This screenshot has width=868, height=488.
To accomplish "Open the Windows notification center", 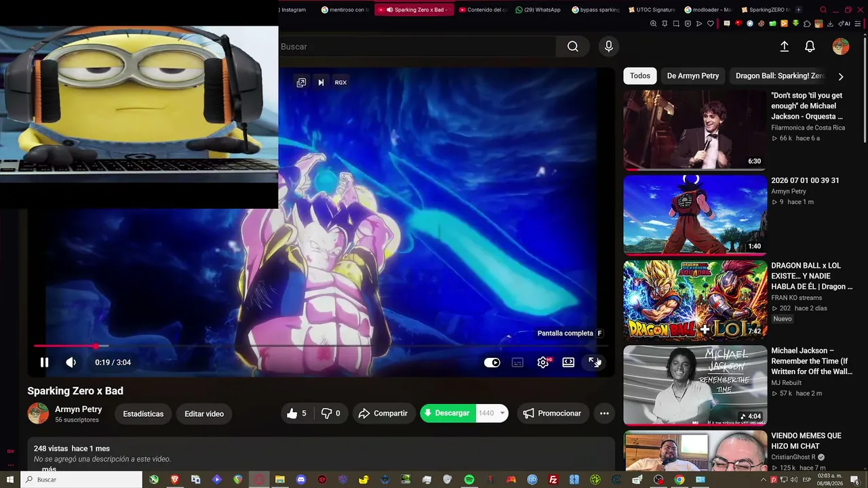I will coord(854,480).
